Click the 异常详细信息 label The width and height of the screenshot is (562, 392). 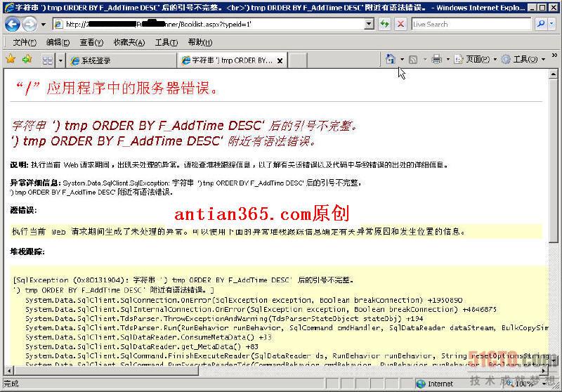[35, 183]
